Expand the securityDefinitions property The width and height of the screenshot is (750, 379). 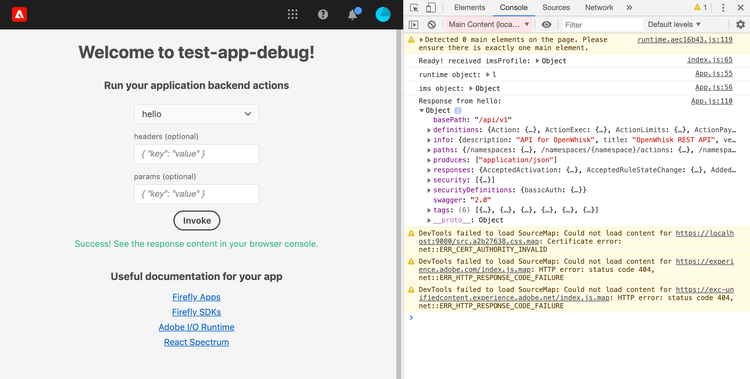pyautogui.click(x=429, y=190)
